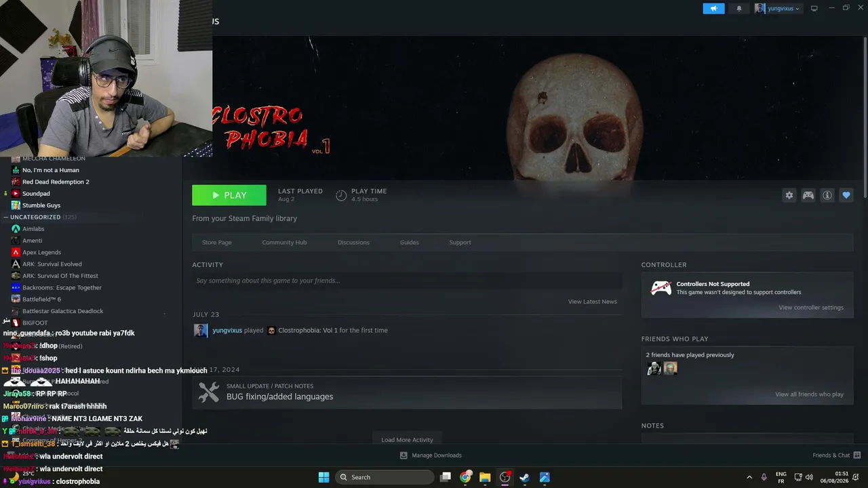Open the Store Page tab
Screen dimensions: 868x488
[x=216, y=243]
